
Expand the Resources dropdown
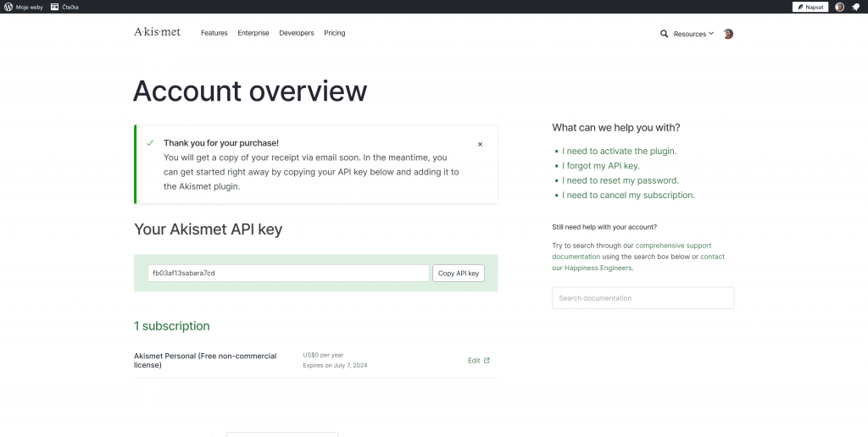point(693,34)
